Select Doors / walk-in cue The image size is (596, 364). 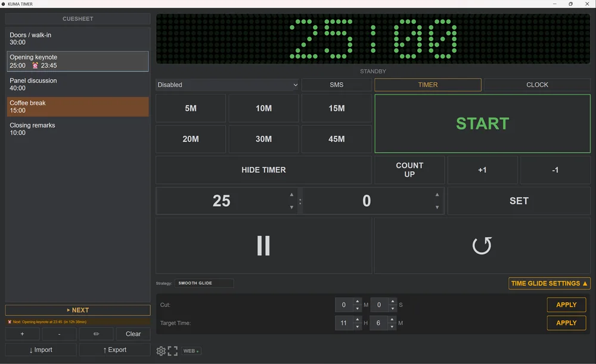[x=77, y=38]
